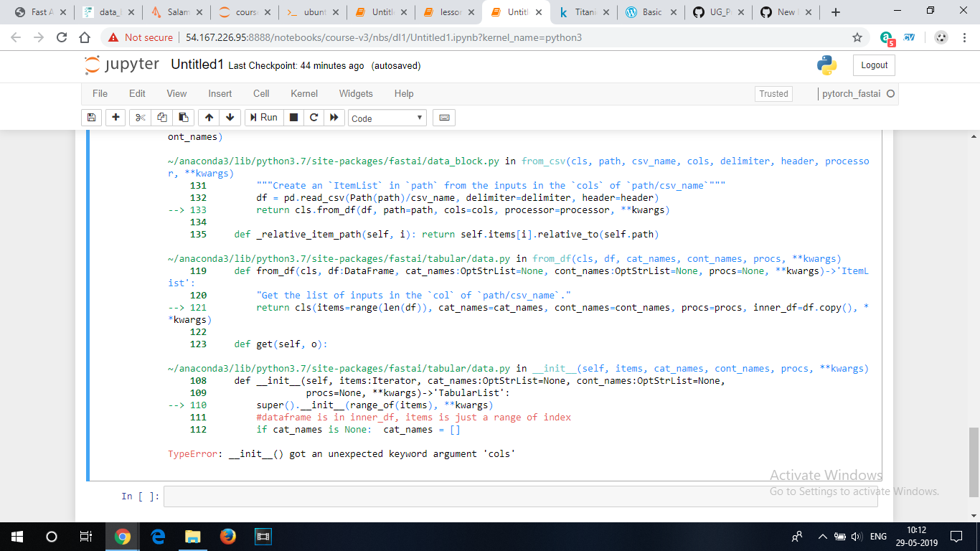This screenshot has height=551, width=980.
Task: Open the command palette keyboard icon
Action: point(444,118)
